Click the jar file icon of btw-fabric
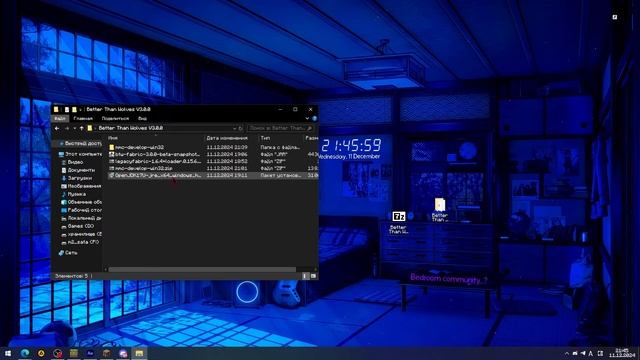 tap(111, 154)
